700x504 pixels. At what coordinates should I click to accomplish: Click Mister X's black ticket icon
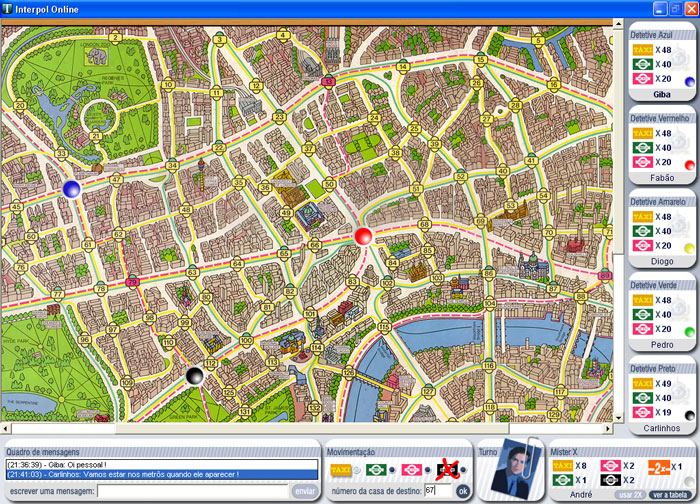pyautogui.click(x=610, y=480)
